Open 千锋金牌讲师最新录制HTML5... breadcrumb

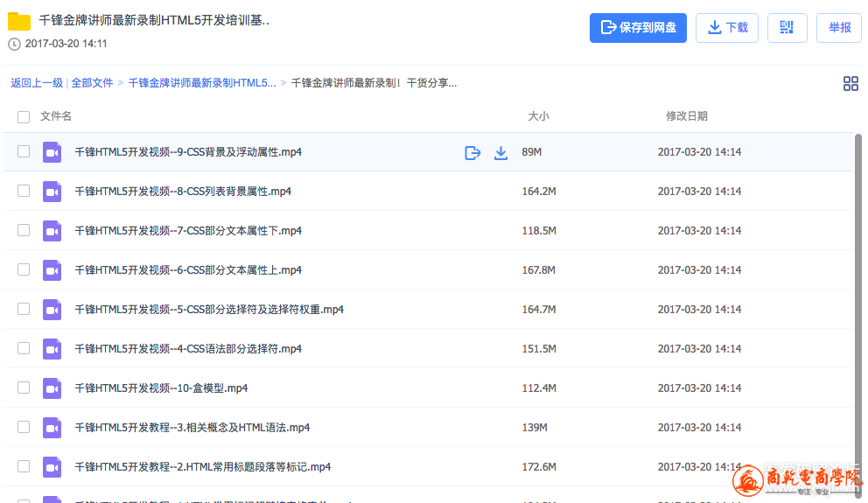(x=201, y=83)
